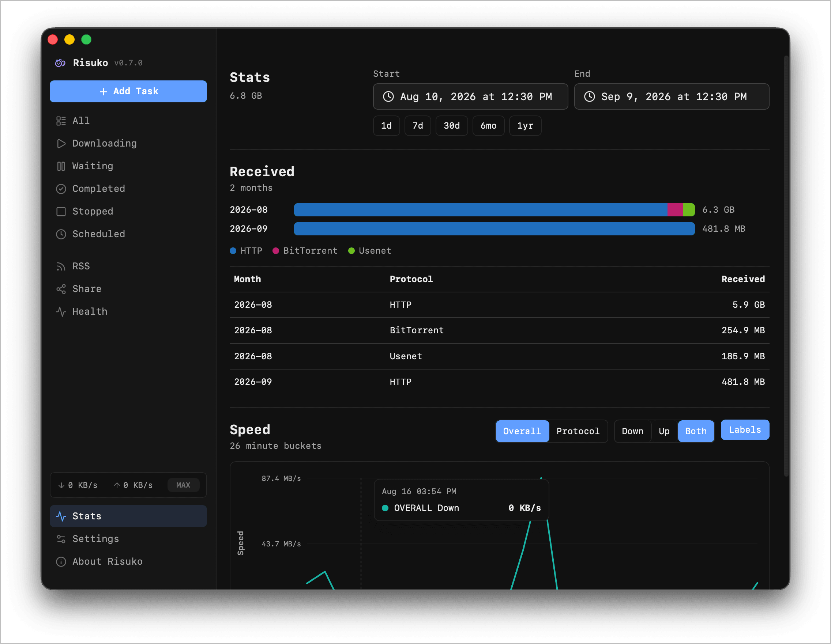This screenshot has width=831, height=644.
Task: Click the Settings sliders icon
Action: coord(61,539)
